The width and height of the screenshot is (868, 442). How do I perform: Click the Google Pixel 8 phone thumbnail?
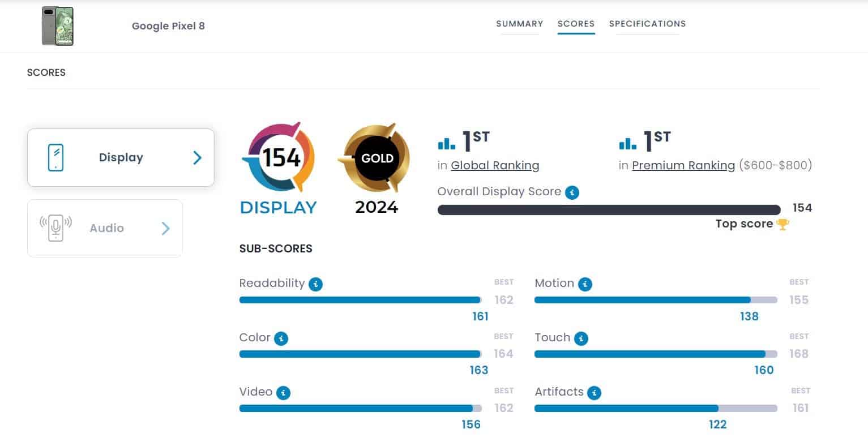[58, 26]
